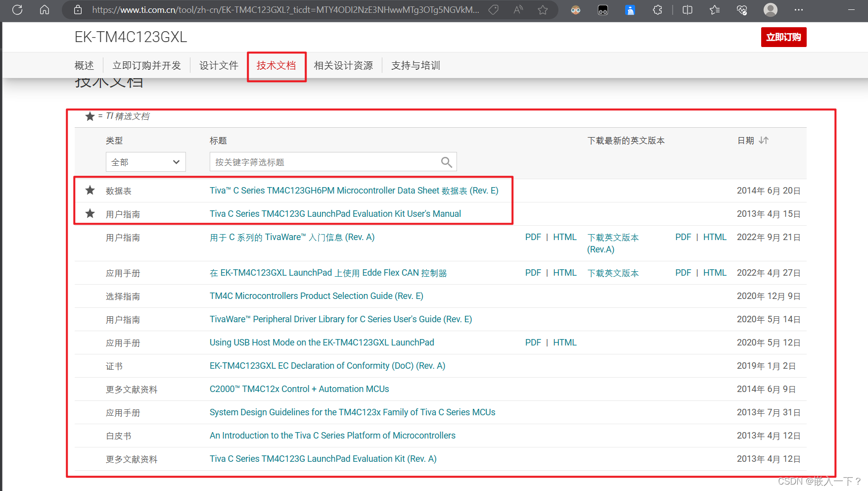Click the 日期 column header

[746, 141]
